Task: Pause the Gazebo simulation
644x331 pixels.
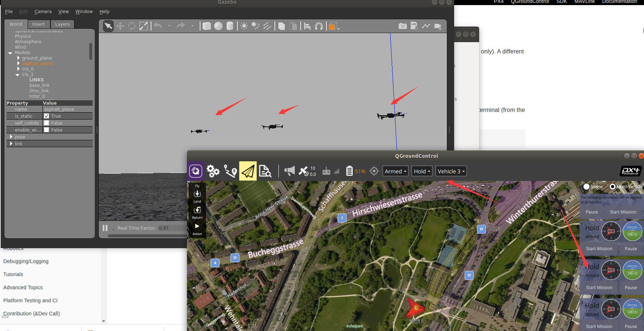Action: [105, 228]
